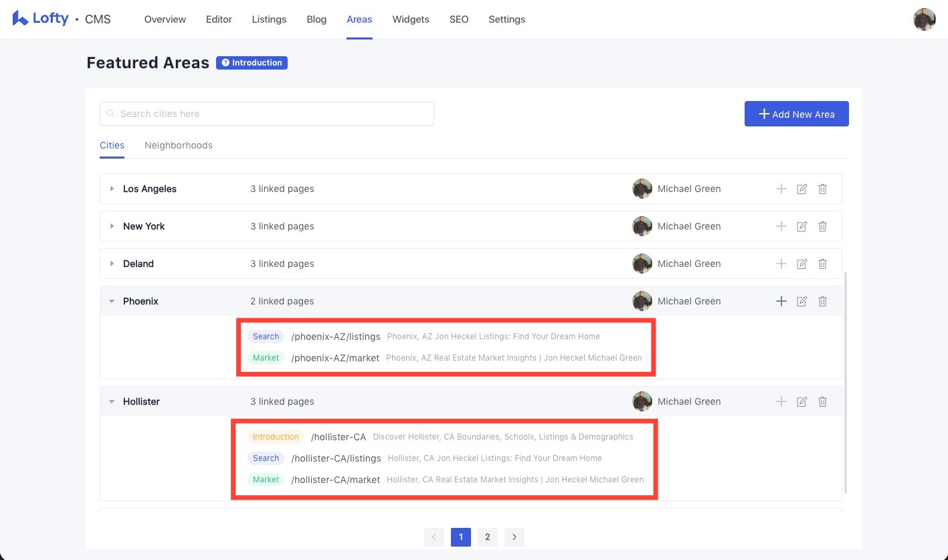Collapse the Hollister linked pages
The height and width of the screenshot is (560, 948).
(112, 402)
